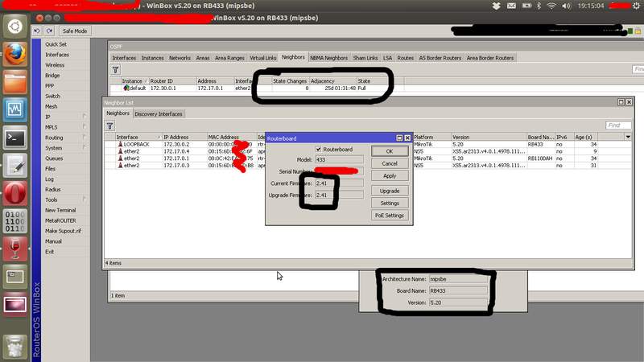Image resolution: width=644 pixels, height=362 pixels.
Task: Sort by the Platform column header
Action: [x=432, y=137]
